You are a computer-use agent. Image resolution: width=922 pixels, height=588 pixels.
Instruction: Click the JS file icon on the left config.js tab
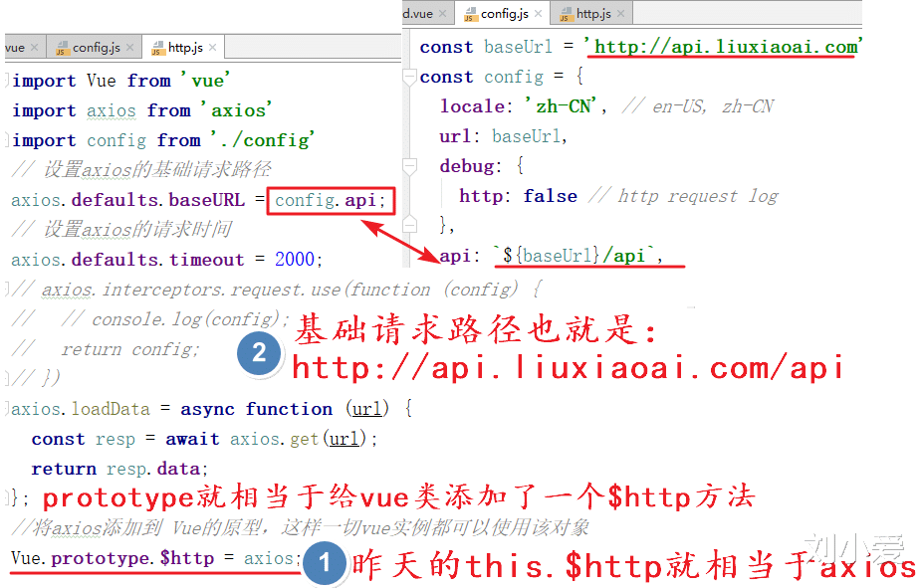point(62,46)
